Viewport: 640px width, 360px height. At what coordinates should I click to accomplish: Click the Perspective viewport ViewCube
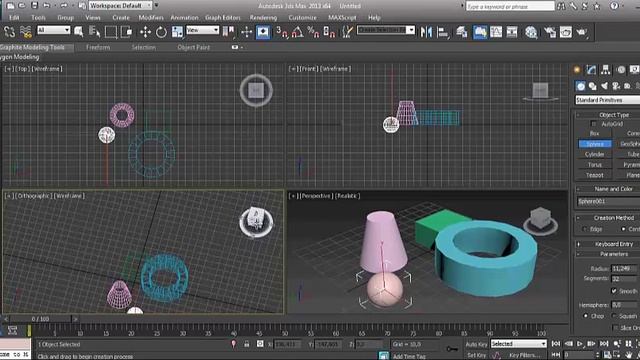(x=540, y=220)
